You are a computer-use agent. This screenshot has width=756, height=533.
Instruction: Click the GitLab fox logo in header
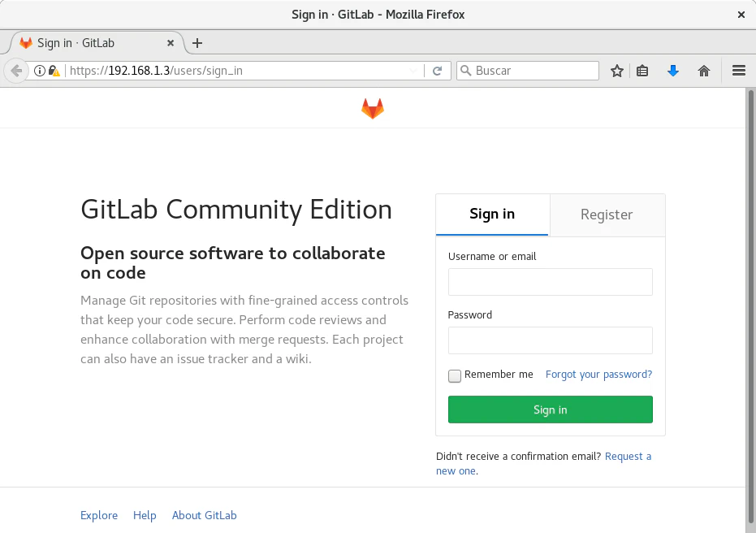click(373, 108)
